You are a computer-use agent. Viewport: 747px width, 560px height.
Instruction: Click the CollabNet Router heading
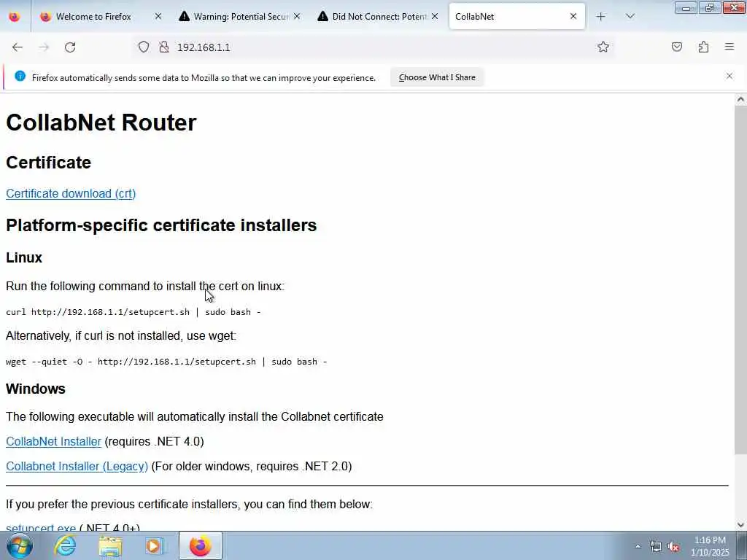click(101, 122)
